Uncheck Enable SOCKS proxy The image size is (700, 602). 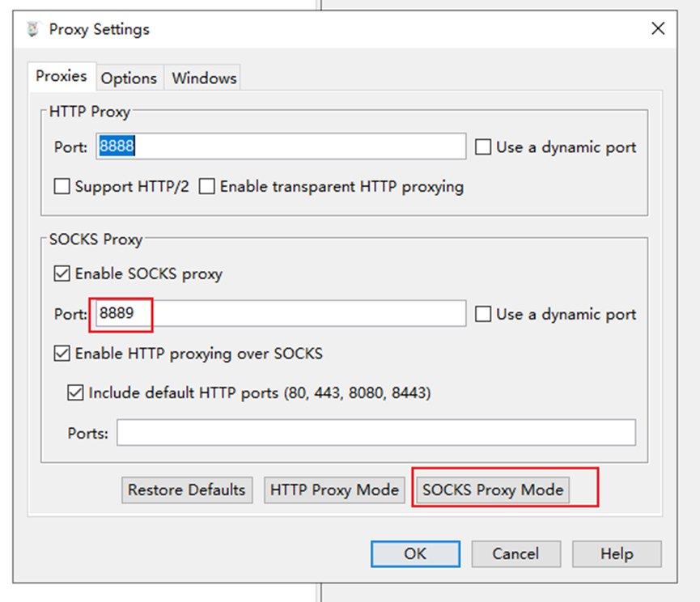tap(62, 273)
